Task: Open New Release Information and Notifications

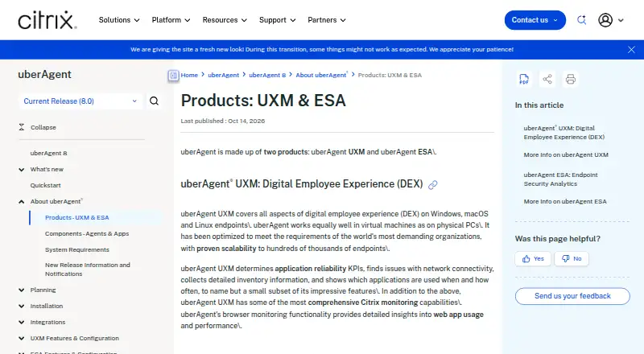Action: coord(88,270)
